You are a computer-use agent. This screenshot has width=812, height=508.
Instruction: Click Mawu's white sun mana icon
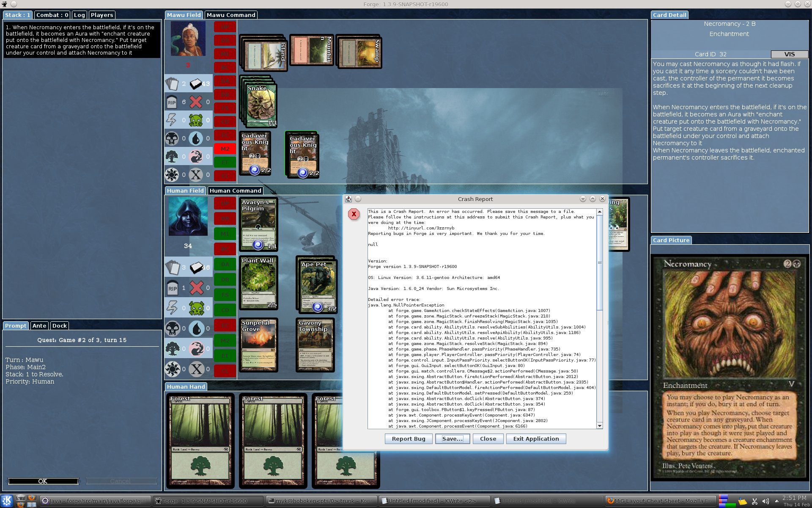click(x=172, y=174)
